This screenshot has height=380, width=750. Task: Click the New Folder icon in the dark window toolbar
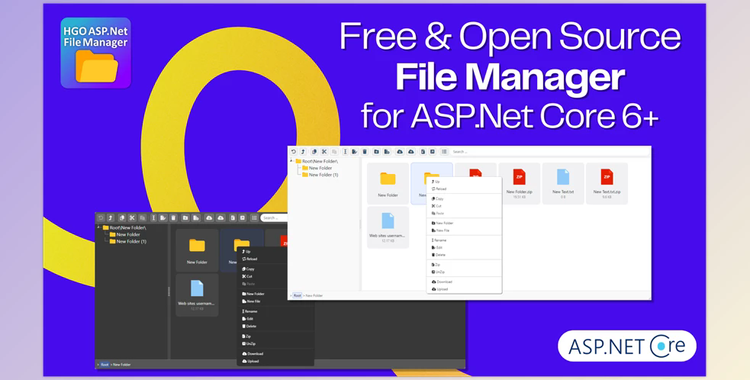point(185,218)
